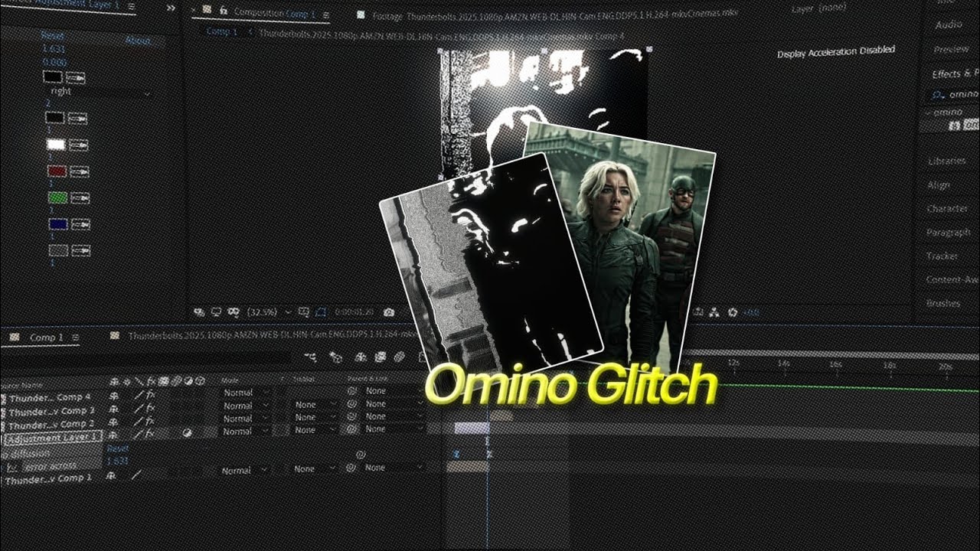
Task: Toggle the fx switch on Thunder Comp 4 layer
Action: tap(152, 395)
